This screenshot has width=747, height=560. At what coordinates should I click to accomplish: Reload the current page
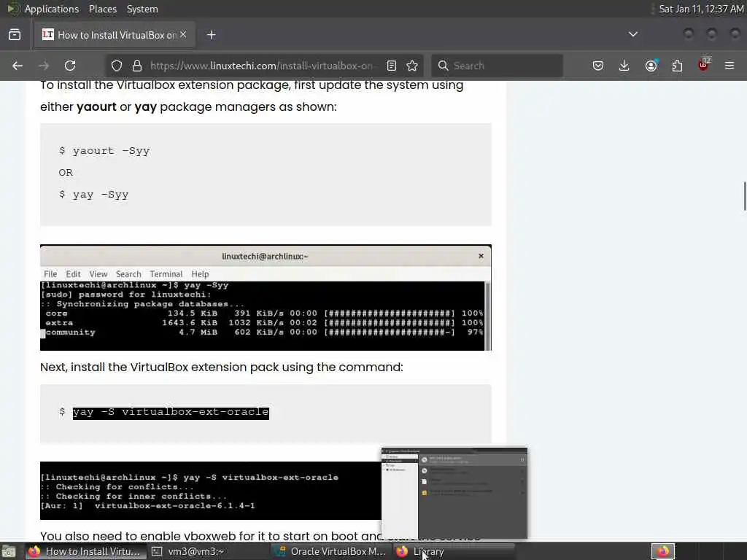click(x=70, y=66)
